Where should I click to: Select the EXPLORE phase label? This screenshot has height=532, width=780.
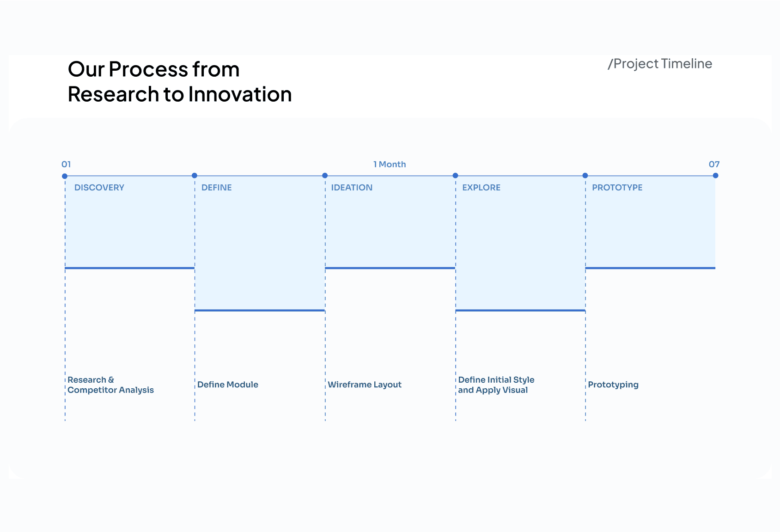pos(481,188)
